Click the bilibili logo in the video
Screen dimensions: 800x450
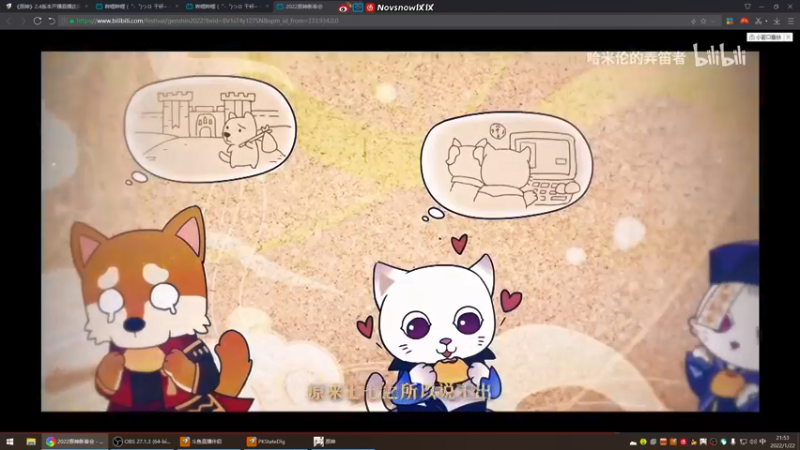click(719, 56)
